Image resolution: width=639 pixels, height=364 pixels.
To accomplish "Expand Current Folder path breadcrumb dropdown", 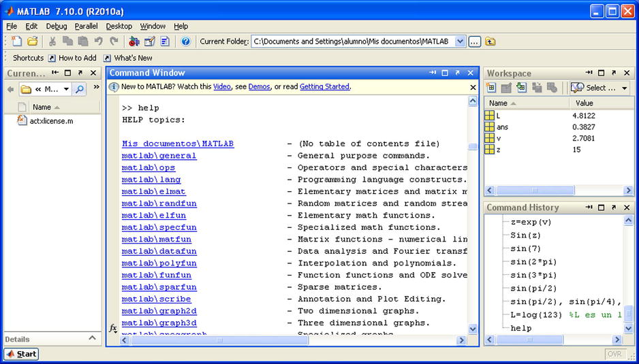I will click(67, 89).
